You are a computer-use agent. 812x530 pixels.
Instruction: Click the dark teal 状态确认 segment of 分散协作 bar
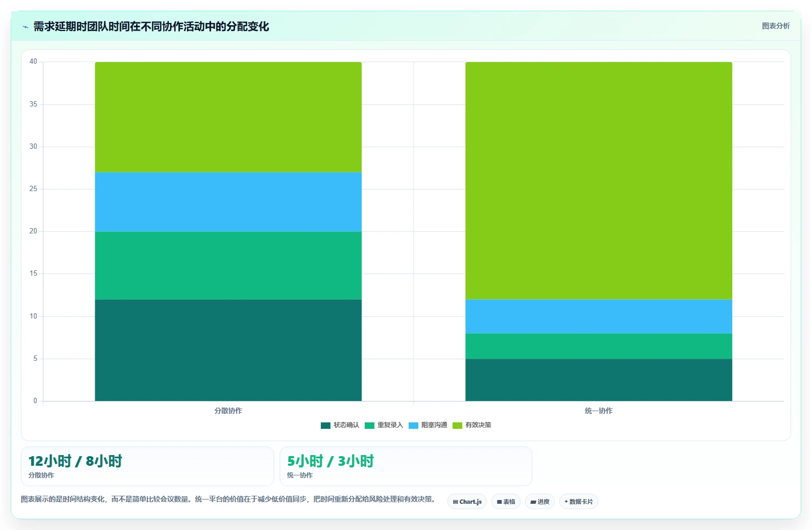pos(228,350)
